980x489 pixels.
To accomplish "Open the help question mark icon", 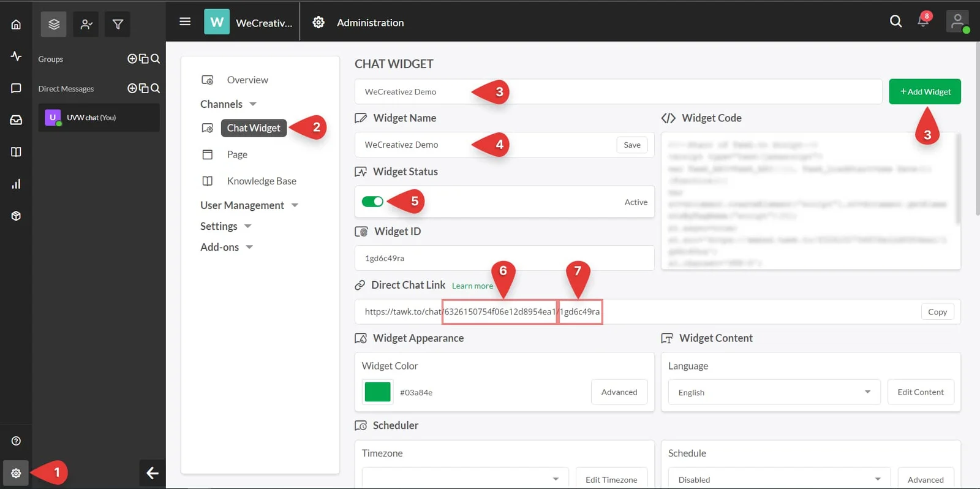I will pyautogui.click(x=16, y=441).
